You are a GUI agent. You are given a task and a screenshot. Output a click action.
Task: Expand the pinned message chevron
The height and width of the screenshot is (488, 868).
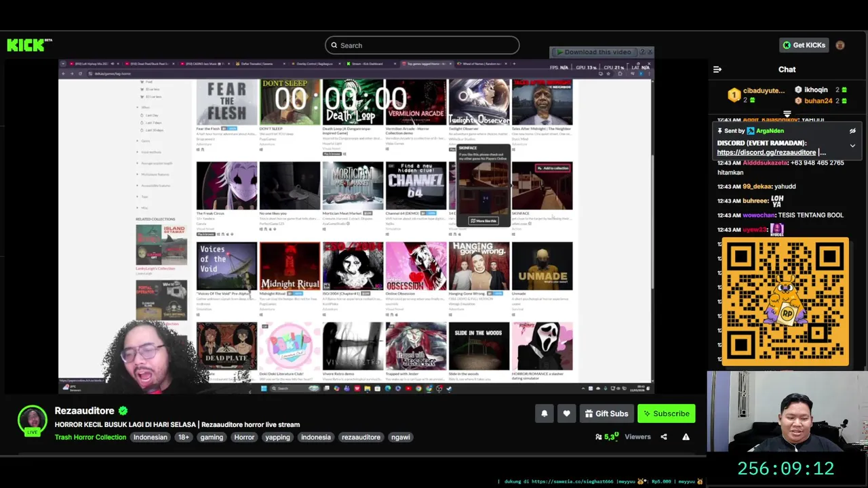(852, 146)
